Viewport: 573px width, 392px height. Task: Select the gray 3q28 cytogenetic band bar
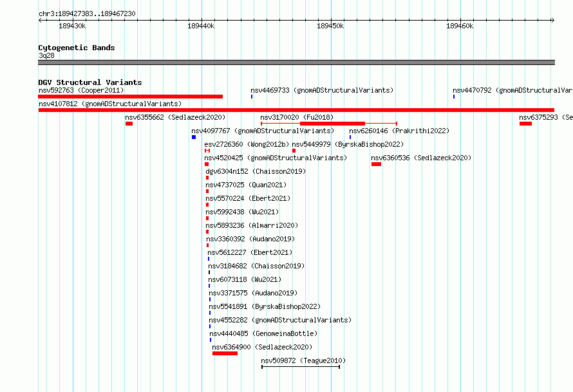pos(296,62)
